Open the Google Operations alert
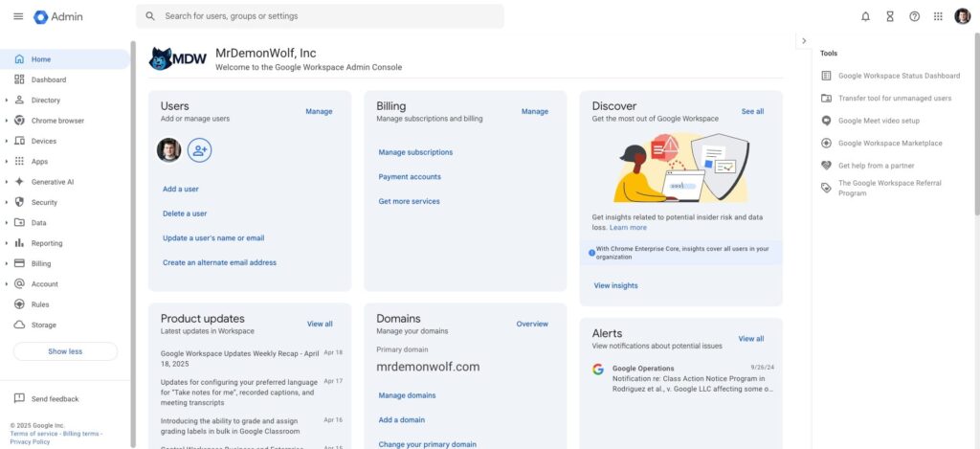 coord(681,378)
